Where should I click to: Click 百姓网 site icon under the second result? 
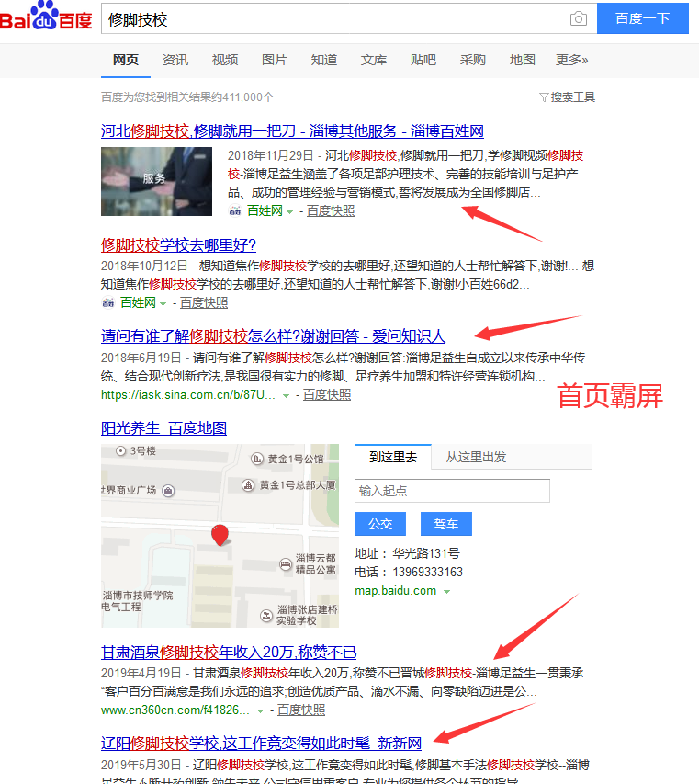[107, 303]
